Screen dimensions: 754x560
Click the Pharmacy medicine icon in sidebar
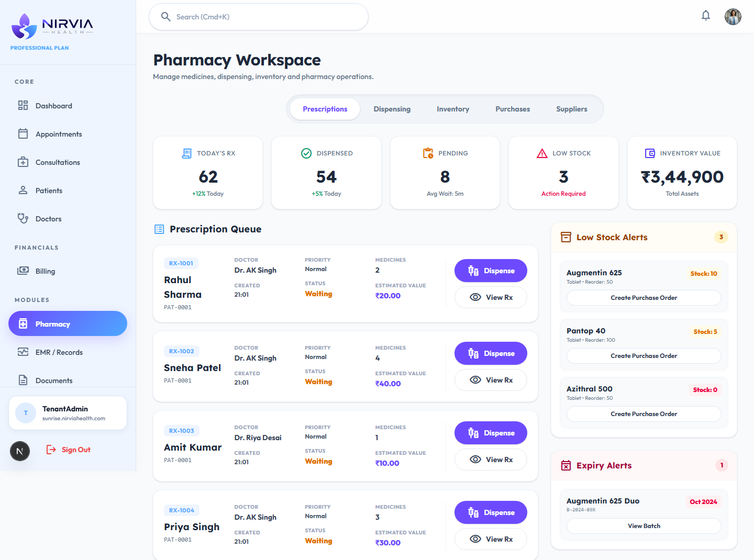(x=23, y=323)
